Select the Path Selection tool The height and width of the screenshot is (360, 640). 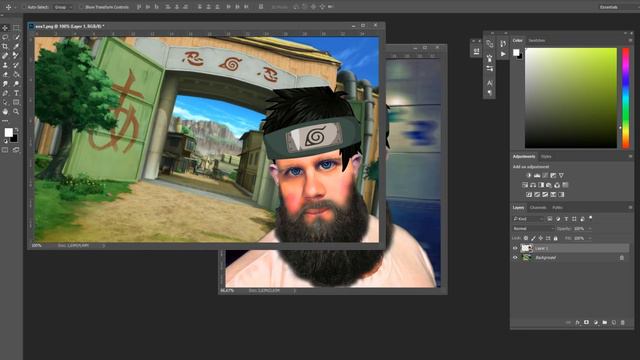point(5,102)
